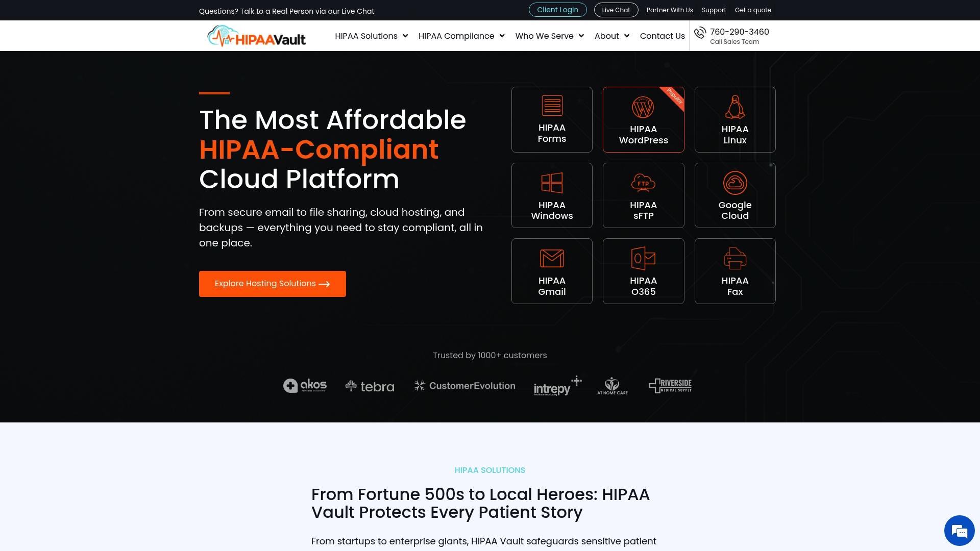Click the phone icon beside sales number
Viewport: 980px width, 551px height.
(x=700, y=33)
